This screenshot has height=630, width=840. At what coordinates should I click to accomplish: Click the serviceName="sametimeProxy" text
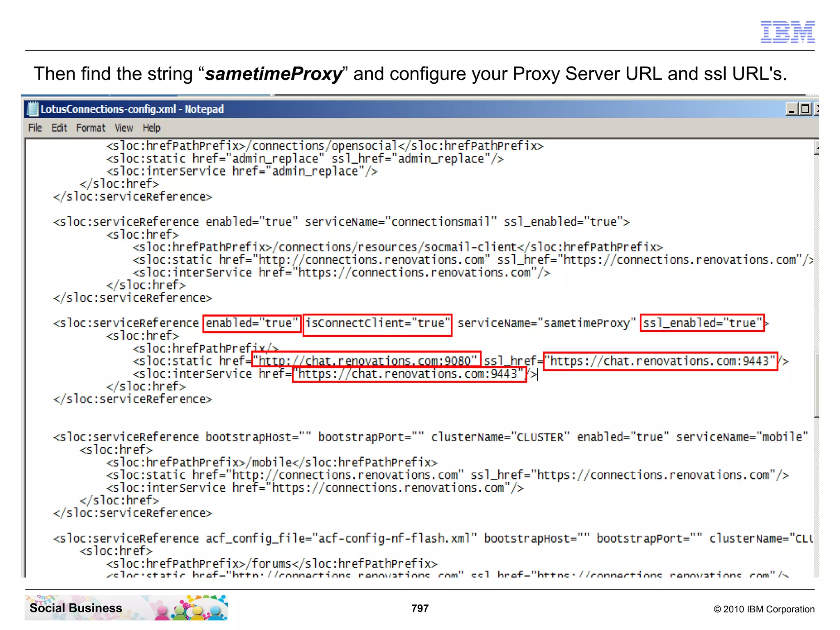coord(546,323)
